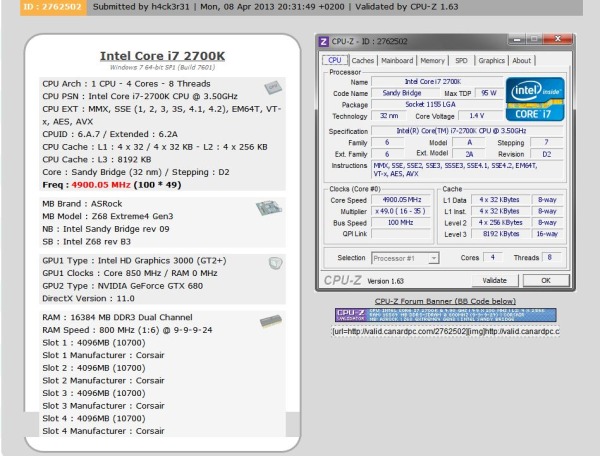Click the CPU chip icon beside CPU Arch
The image size is (600, 456).
tap(273, 87)
